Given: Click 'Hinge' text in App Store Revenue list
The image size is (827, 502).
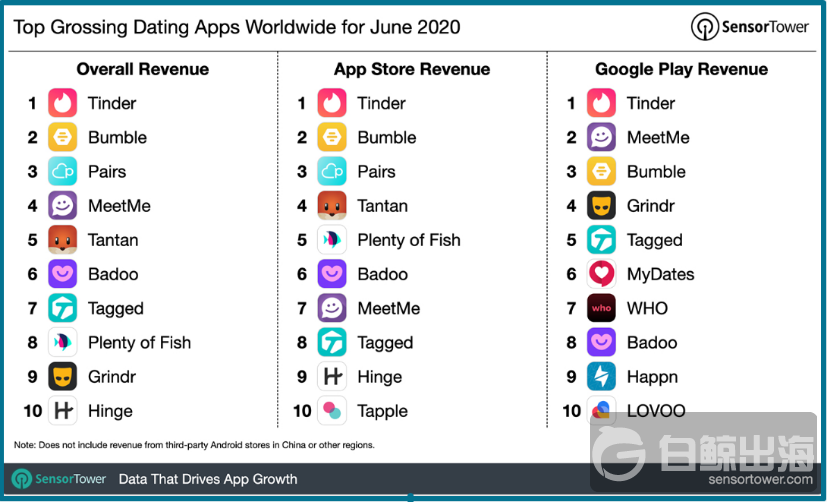Looking at the screenshot, I should click(x=380, y=378).
